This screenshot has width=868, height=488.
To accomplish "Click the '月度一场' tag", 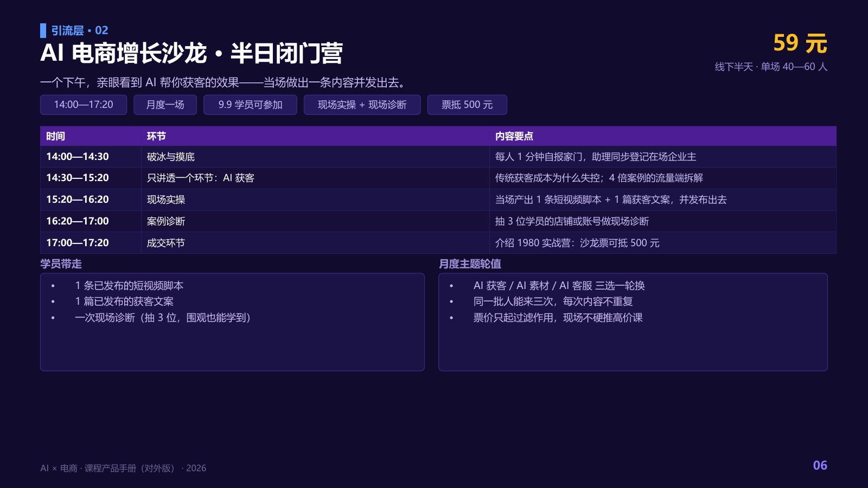I will tap(165, 105).
